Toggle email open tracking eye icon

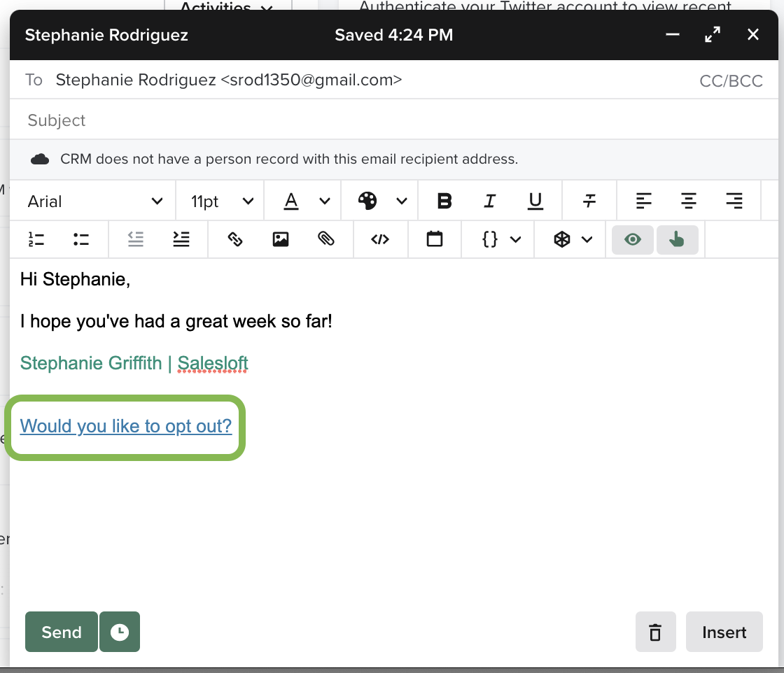coord(633,239)
